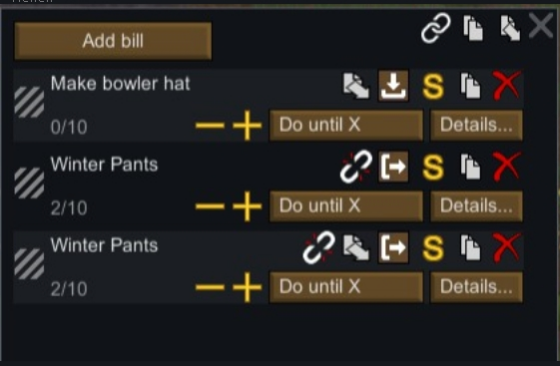Open Do until X dropdown for first Winter Pants
This screenshot has height=366, width=560.
[x=346, y=206]
